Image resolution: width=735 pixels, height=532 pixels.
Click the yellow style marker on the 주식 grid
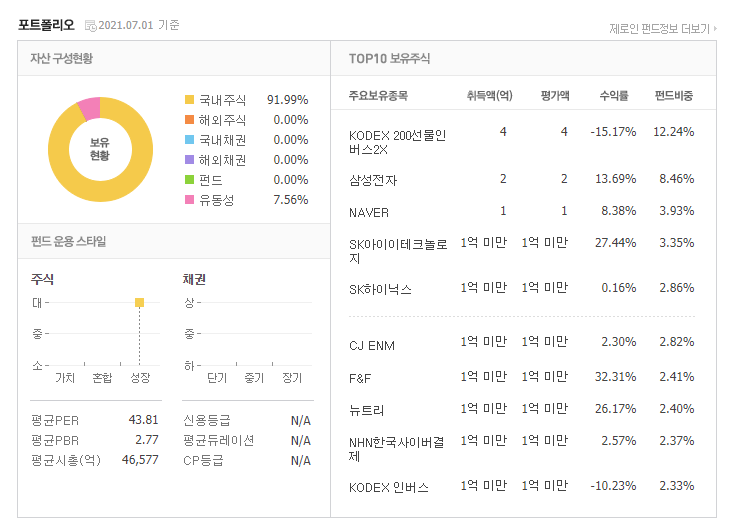coord(139,302)
